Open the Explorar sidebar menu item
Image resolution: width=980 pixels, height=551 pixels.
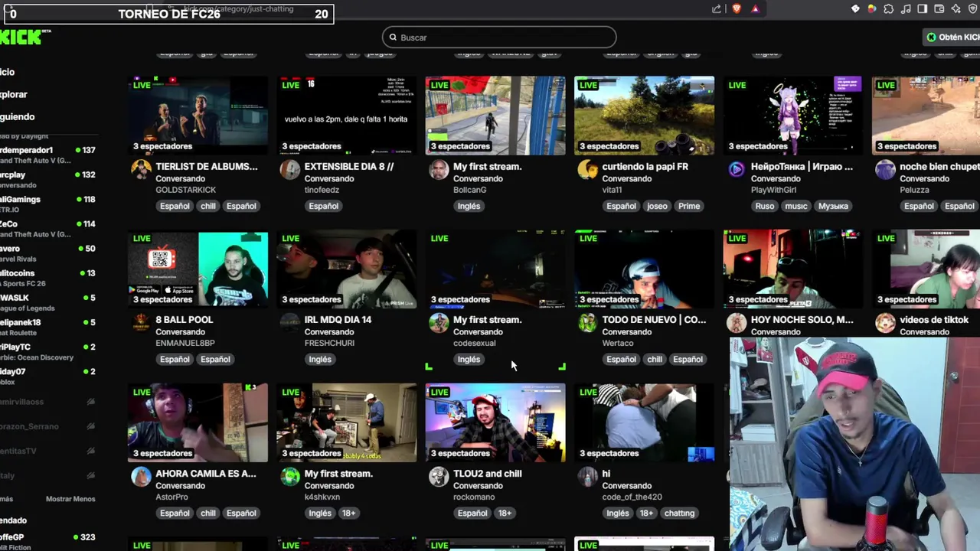14,94
